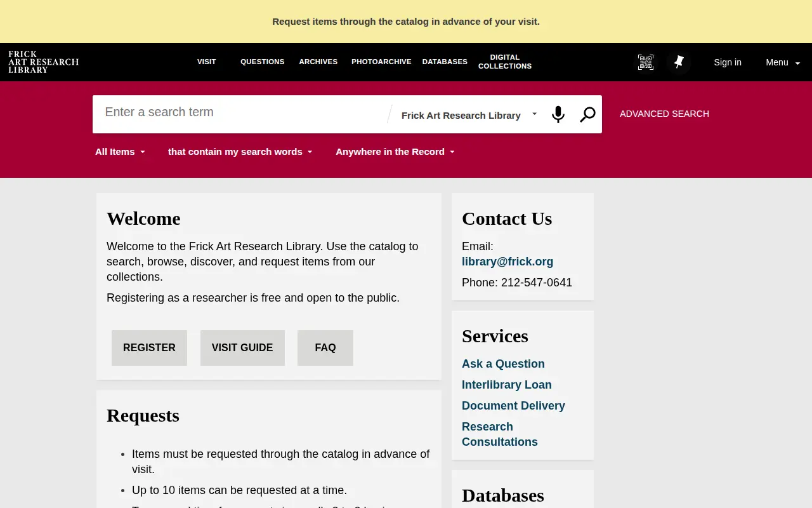Image resolution: width=812 pixels, height=508 pixels.
Task: Click the yellow request-items banner text
Action: 406,22
